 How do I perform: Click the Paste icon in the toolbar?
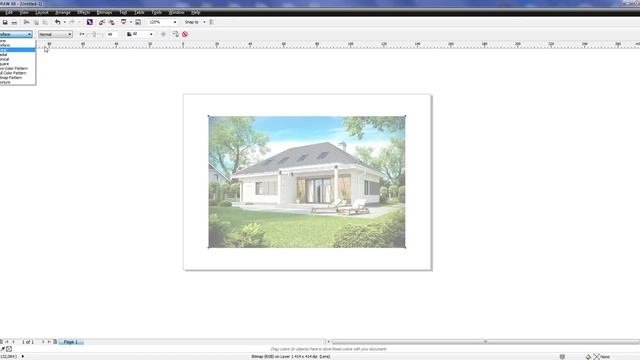(45, 22)
